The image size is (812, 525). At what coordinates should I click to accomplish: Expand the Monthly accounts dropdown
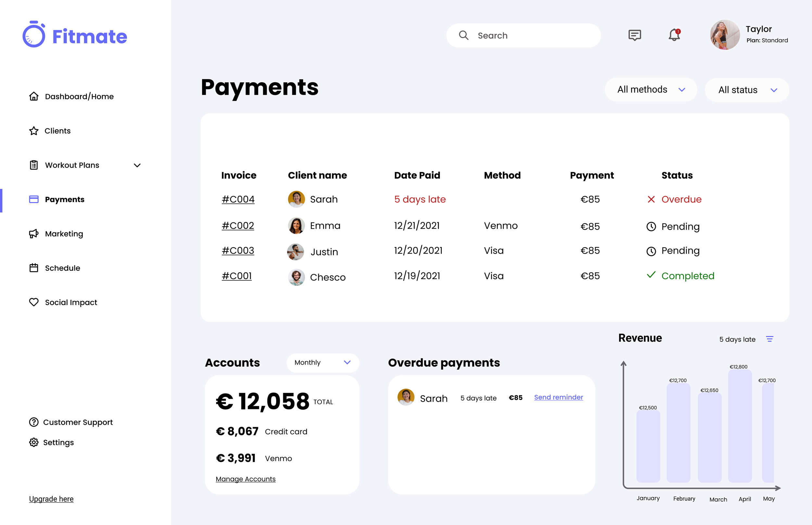322,362
